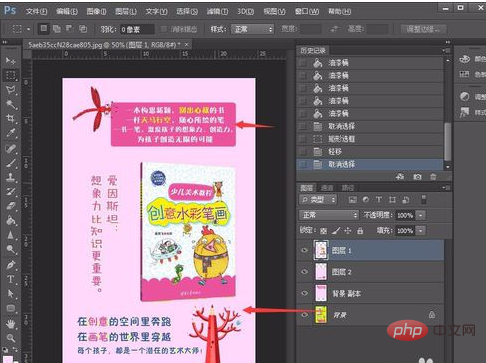The image size is (486, 363).
Task: Open the 样式 style dropdown
Action: [252, 29]
